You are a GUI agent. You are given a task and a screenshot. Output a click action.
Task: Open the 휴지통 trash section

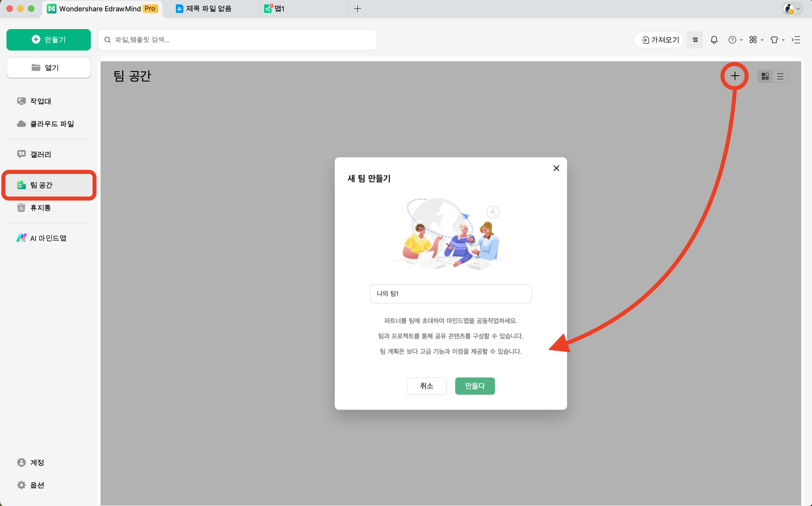point(41,208)
